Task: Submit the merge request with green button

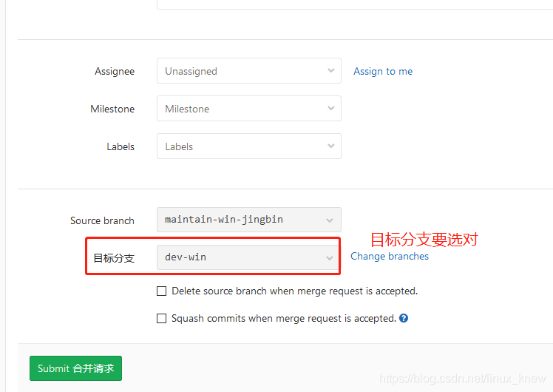Action: pos(76,368)
